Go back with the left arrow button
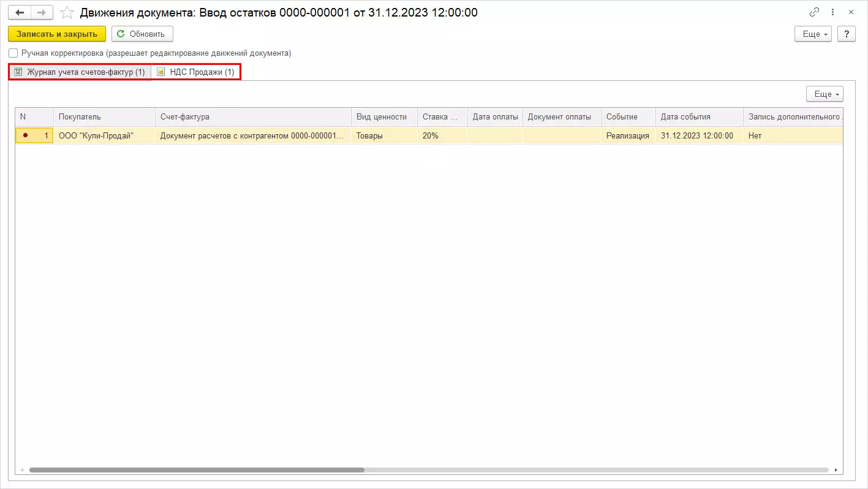This screenshot has width=868, height=489. [x=20, y=12]
